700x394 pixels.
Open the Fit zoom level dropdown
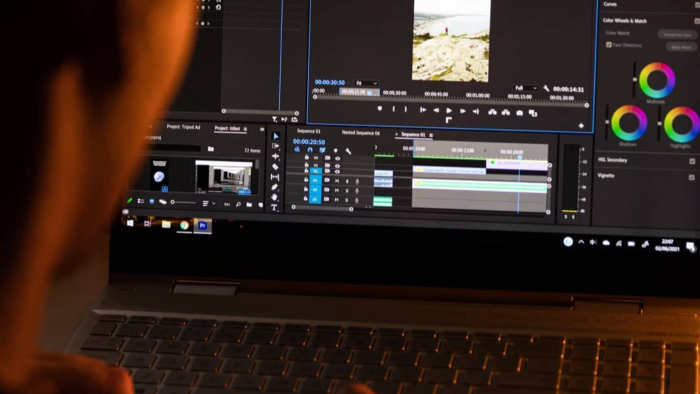(x=366, y=83)
